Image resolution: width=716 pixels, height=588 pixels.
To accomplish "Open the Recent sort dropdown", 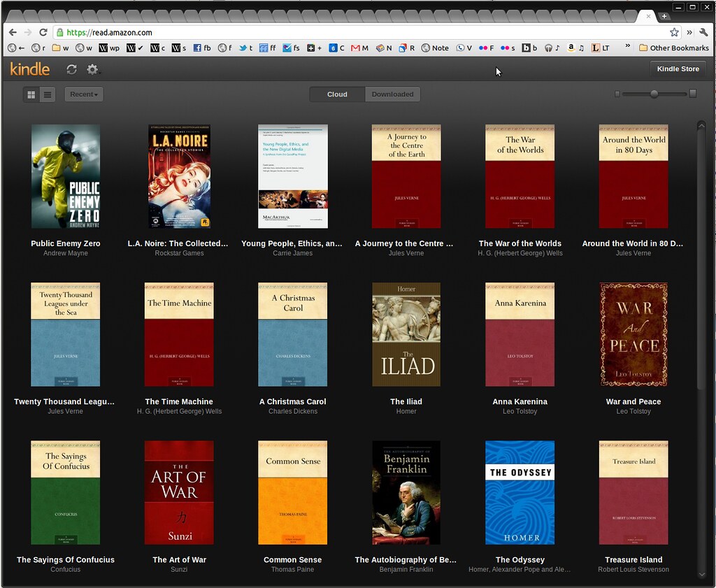I will click(83, 94).
